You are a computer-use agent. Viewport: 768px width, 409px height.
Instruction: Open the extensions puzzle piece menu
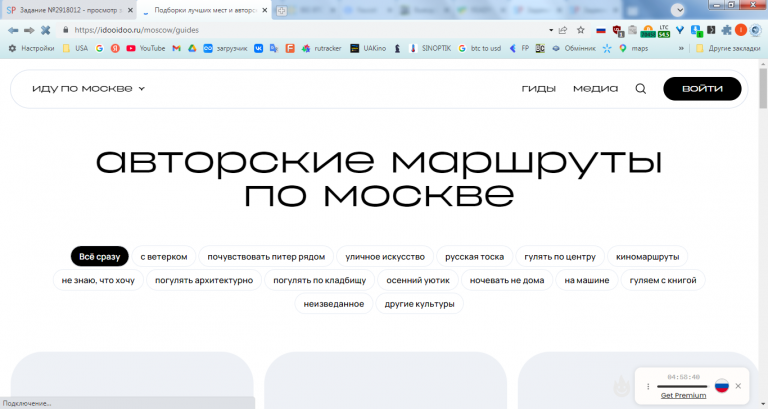coord(727,30)
